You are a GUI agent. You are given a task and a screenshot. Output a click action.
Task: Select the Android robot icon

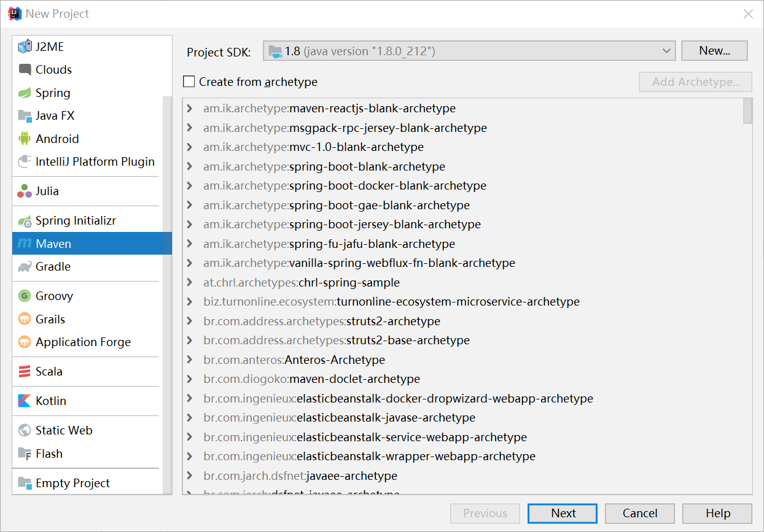pyautogui.click(x=25, y=139)
